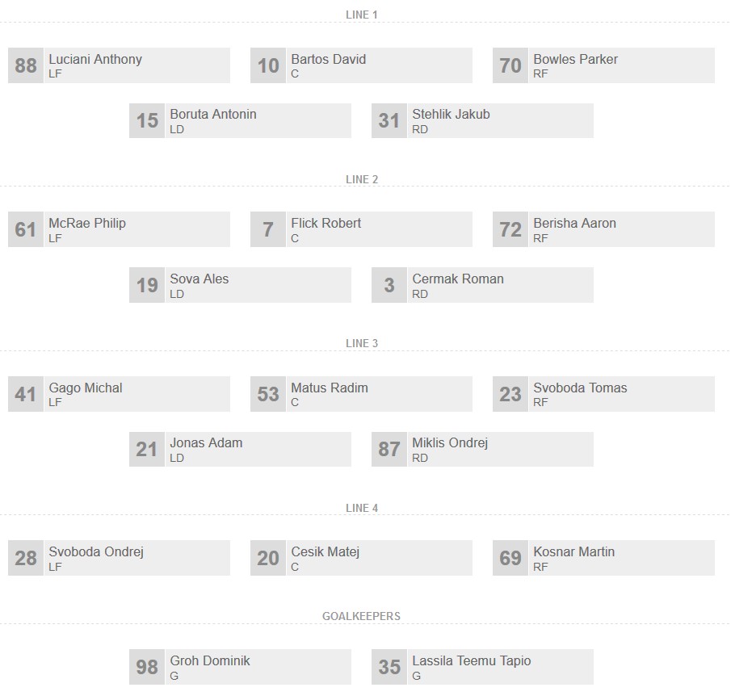Image resolution: width=731 pixels, height=700 pixels.
Task: Open Boruta Antonin's player card
Action: click(x=213, y=115)
